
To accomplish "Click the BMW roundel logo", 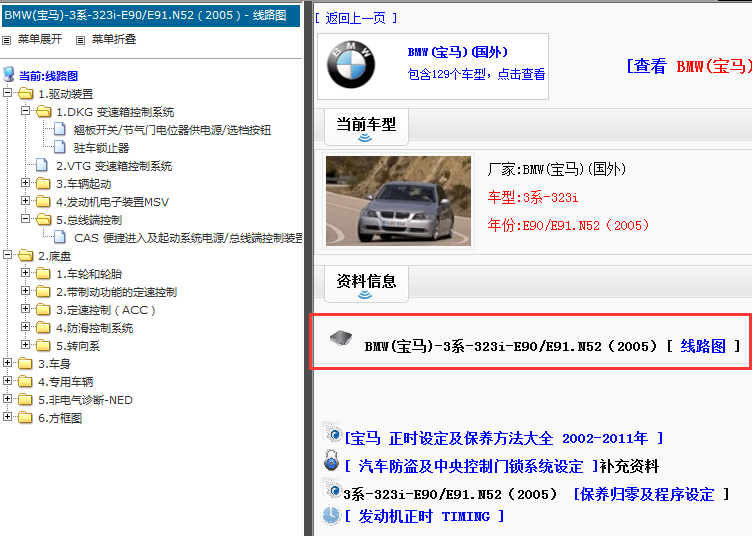I will (351, 65).
